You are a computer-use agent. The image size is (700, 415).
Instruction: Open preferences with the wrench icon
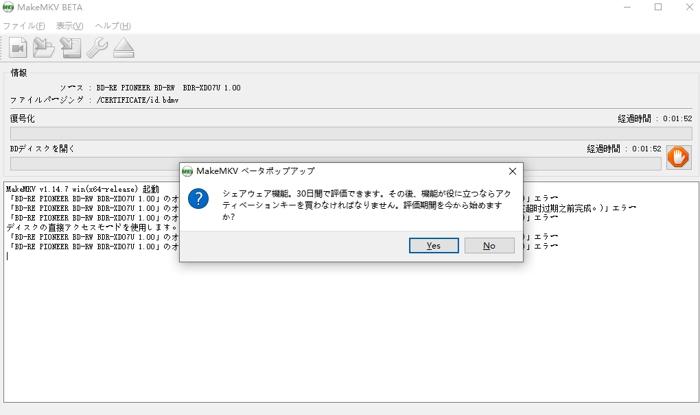point(97,48)
